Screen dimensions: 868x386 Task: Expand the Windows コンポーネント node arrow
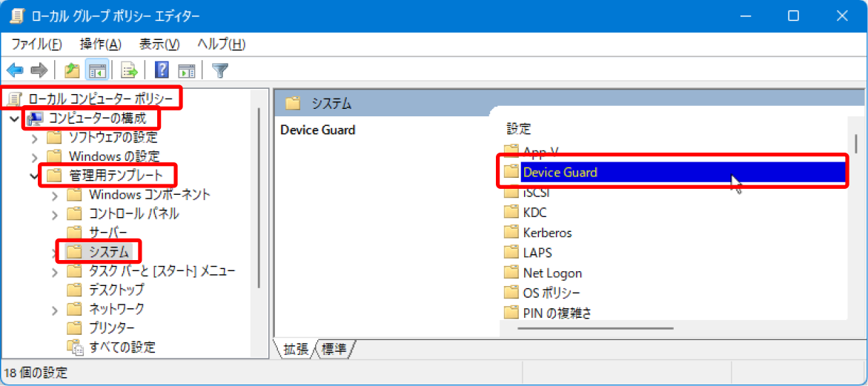point(54,195)
